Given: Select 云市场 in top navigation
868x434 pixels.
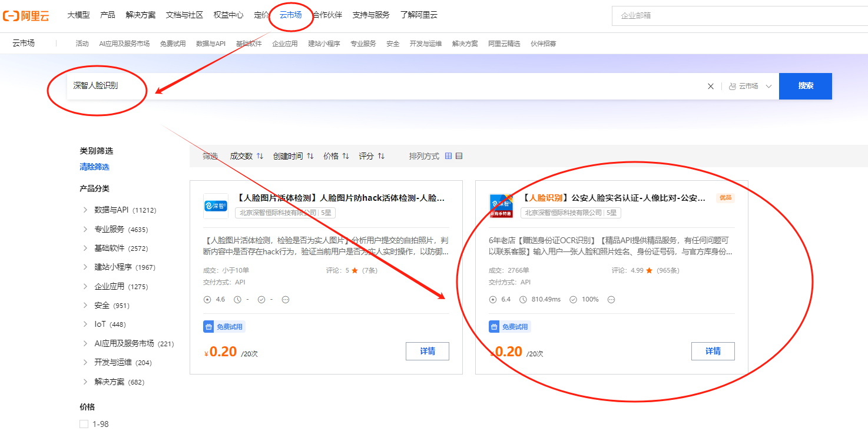Looking at the screenshot, I should point(290,15).
